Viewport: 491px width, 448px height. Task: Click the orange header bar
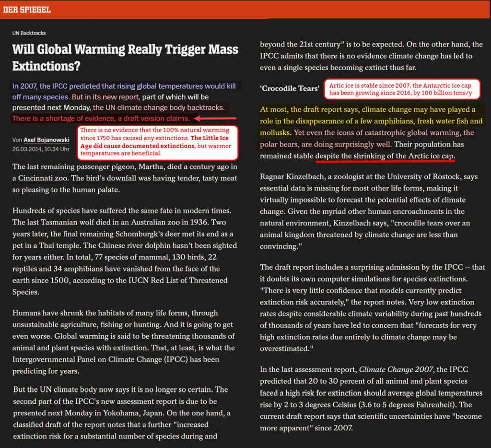point(245,10)
